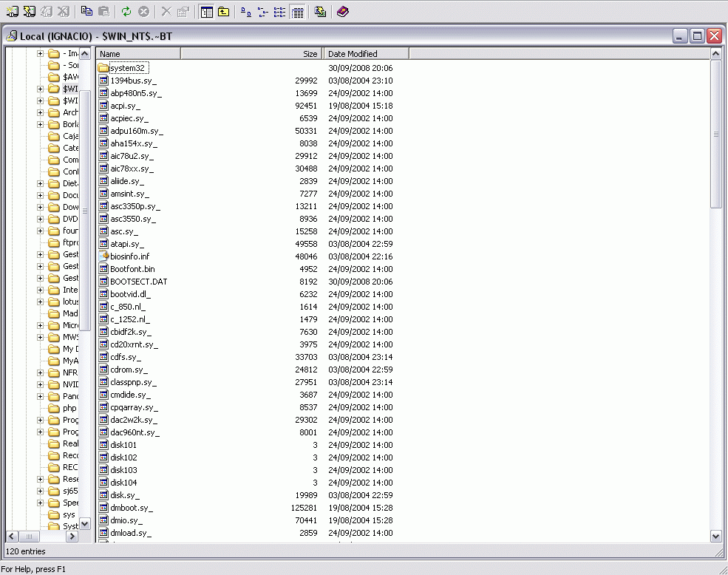Select the file disk101
The image size is (728, 575).
[123, 445]
